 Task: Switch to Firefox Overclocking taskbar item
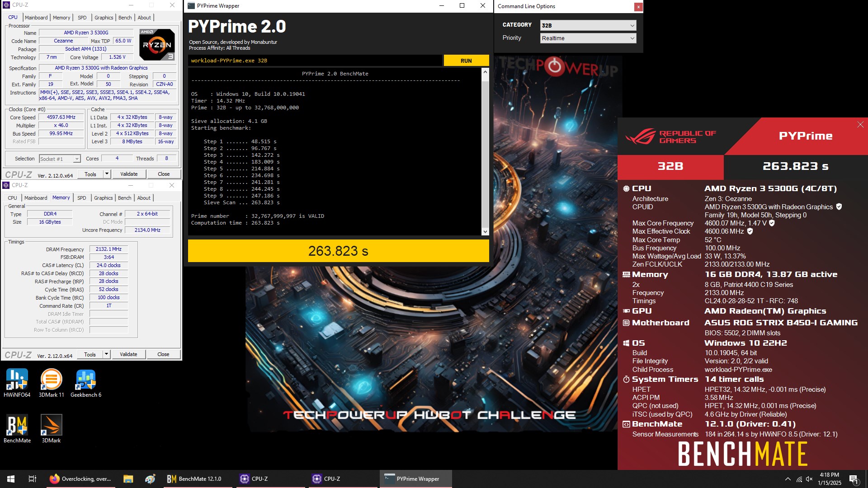pyautogui.click(x=80, y=479)
